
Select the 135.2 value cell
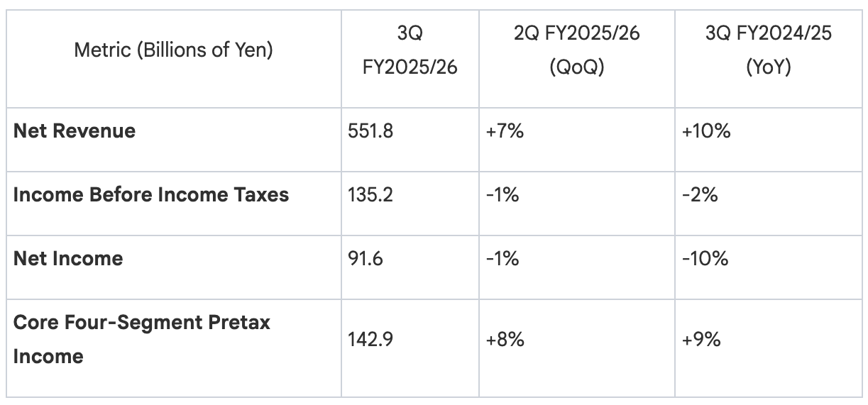[370, 195]
